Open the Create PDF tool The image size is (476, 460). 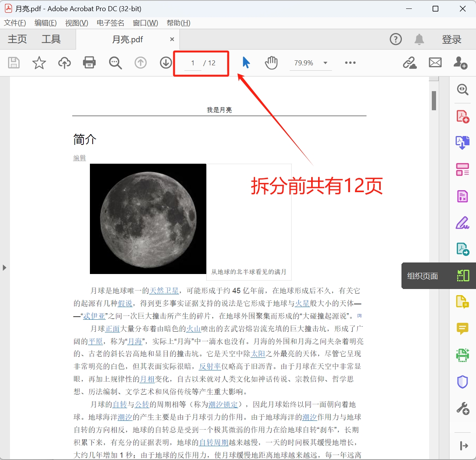463,116
